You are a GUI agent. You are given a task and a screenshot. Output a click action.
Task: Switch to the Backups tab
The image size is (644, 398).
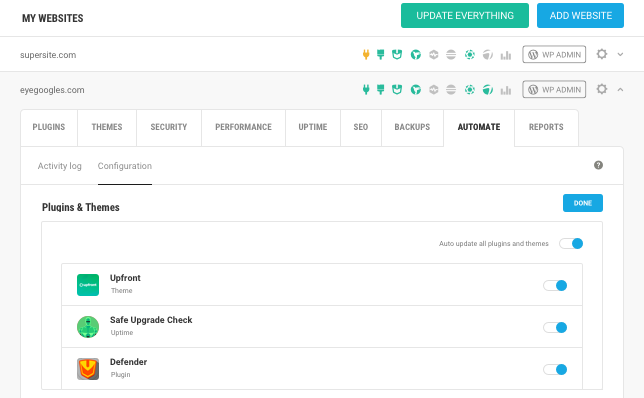point(412,127)
